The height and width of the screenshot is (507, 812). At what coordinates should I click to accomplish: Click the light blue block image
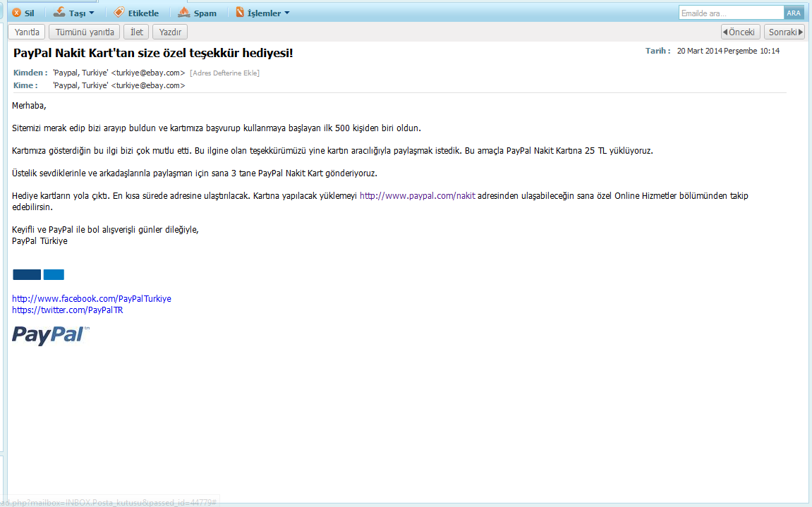click(54, 274)
